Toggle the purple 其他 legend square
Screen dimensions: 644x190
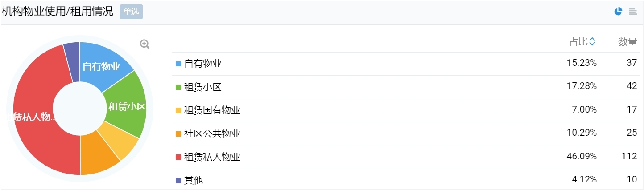pyautogui.click(x=178, y=181)
